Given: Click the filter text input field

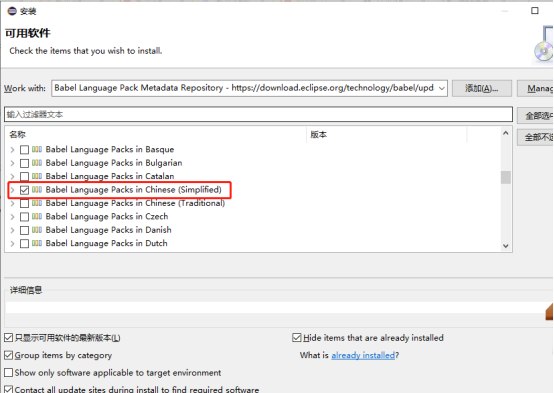Looking at the screenshot, I should [x=258, y=114].
